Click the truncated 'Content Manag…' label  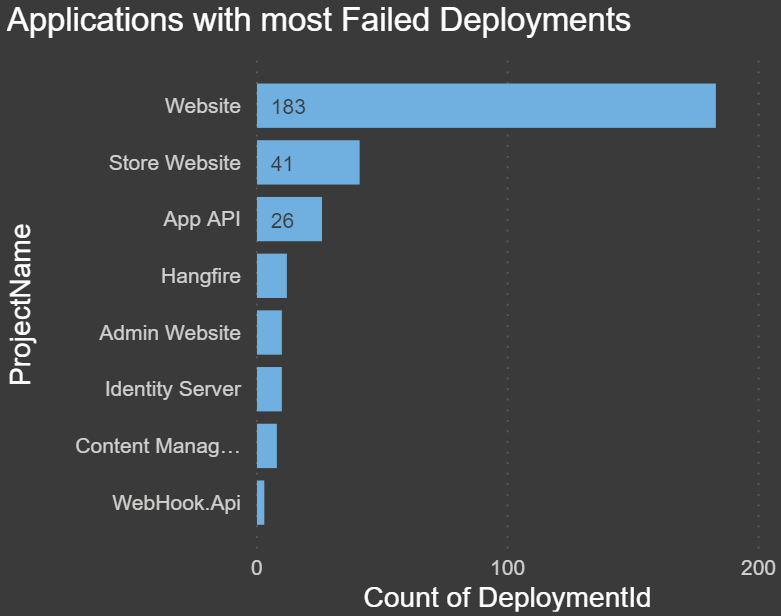158,446
